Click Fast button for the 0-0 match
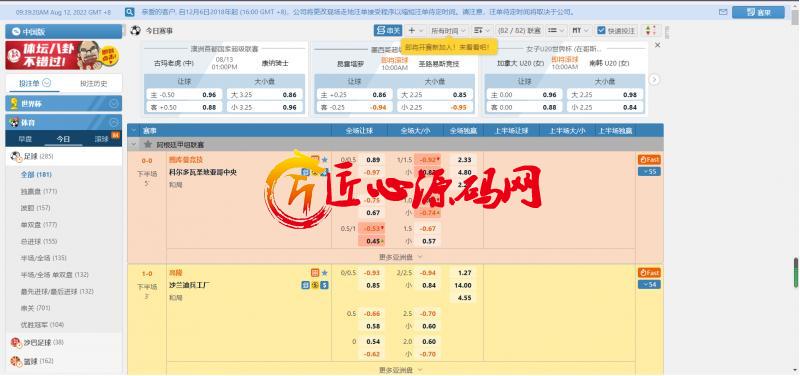This screenshot has width=800, height=376. point(649,160)
